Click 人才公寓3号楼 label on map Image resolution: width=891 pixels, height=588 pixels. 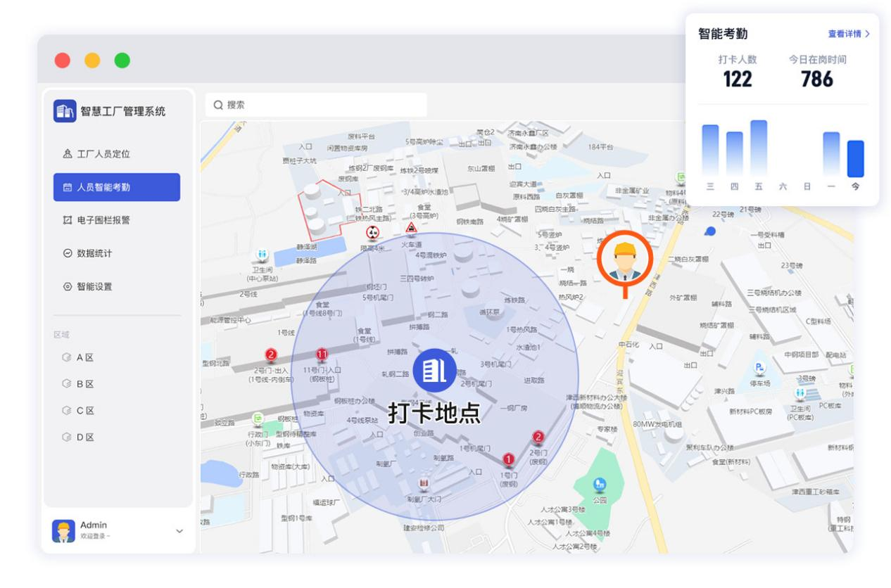click(563, 509)
